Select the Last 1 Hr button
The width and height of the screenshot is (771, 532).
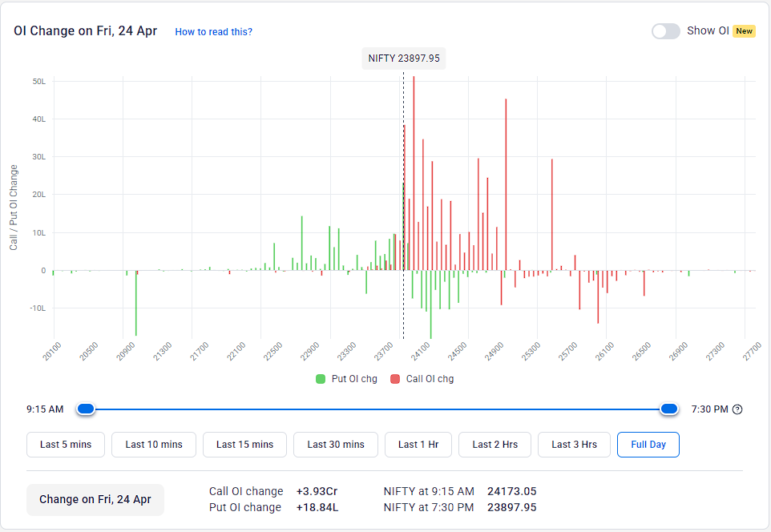pyautogui.click(x=418, y=445)
